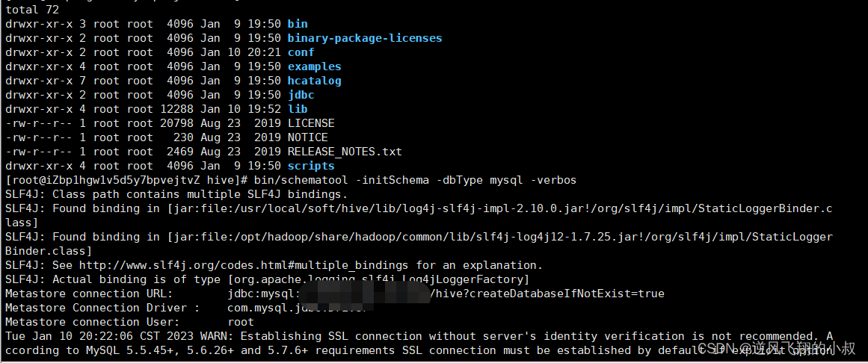
Task: Click the 'Metastore connection User:' label
Action: coord(93,321)
